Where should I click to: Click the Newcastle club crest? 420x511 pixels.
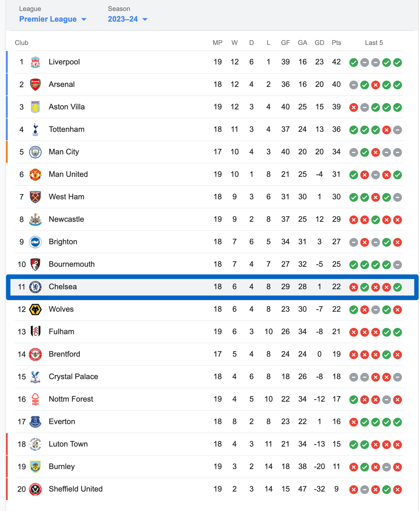[35, 219]
